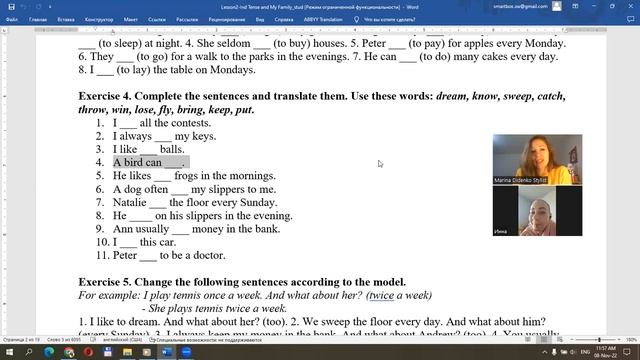
Task: Click the Инна participant video thumbnail
Action: coord(538,211)
